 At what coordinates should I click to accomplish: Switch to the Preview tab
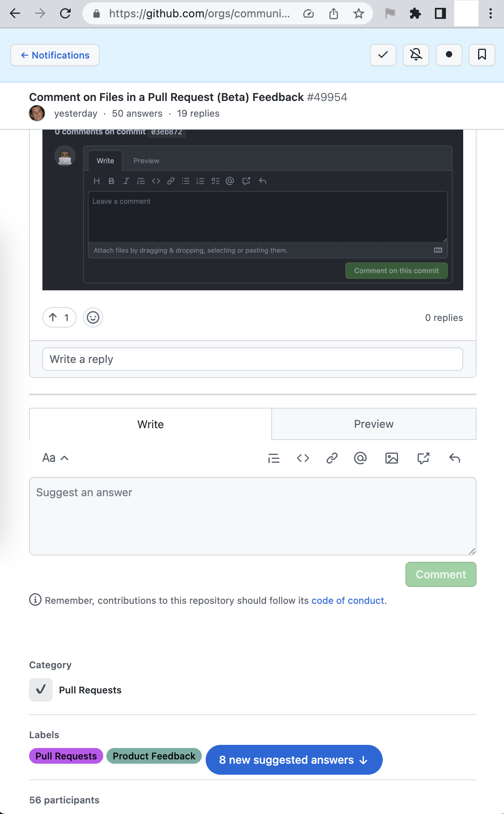(373, 424)
